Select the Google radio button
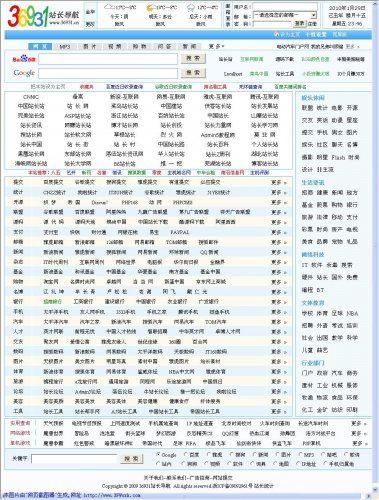Viewport: 379px width, 500px height. coord(158,454)
